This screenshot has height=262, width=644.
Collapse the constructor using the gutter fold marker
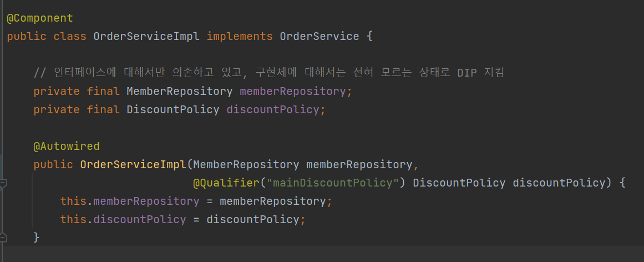coord(2,183)
